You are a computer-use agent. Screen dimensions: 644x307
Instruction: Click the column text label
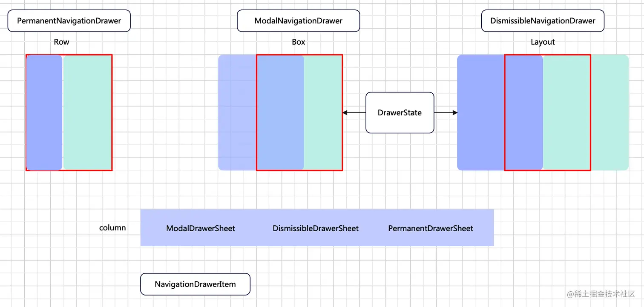coord(112,227)
